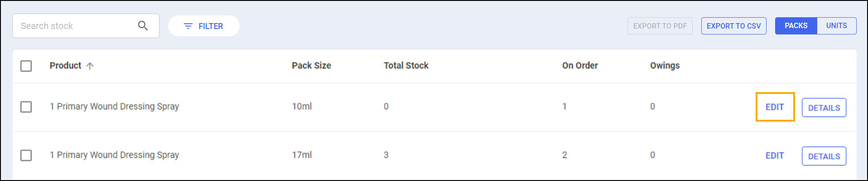Click EXPORT TO CSV button
This screenshot has width=868, height=181.
coord(734,26)
